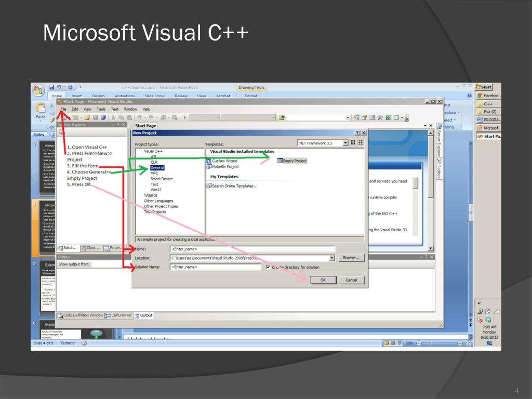Screen dimensions: 532x399
Task: Click the PowerPoint zoom slider
Action: tap(431, 343)
